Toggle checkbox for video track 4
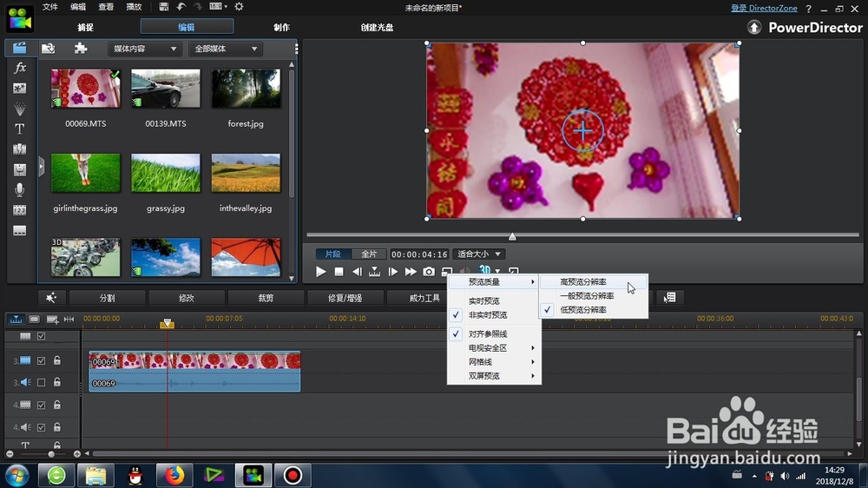Viewport: 868px width, 488px height. point(41,405)
